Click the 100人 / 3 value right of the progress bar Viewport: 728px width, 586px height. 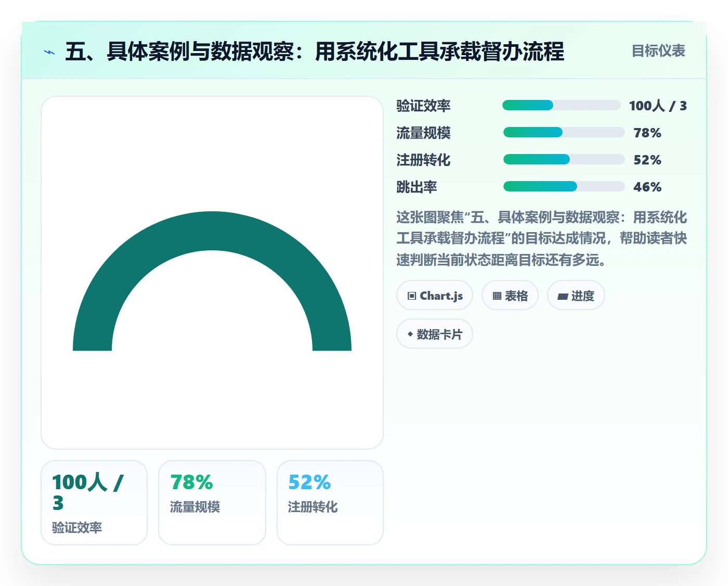click(x=658, y=106)
